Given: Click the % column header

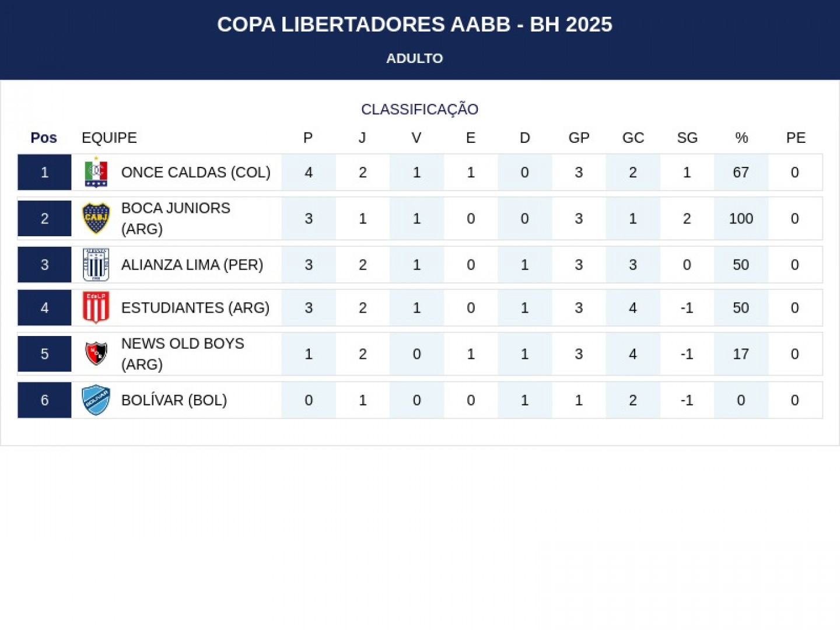Looking at the screenshot, I should [741, 138].
